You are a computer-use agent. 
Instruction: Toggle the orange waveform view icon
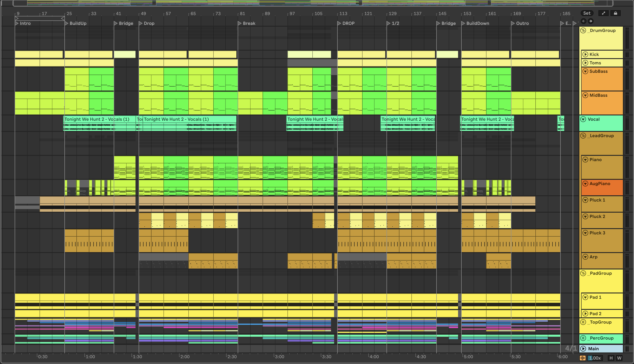click(583, 358)
